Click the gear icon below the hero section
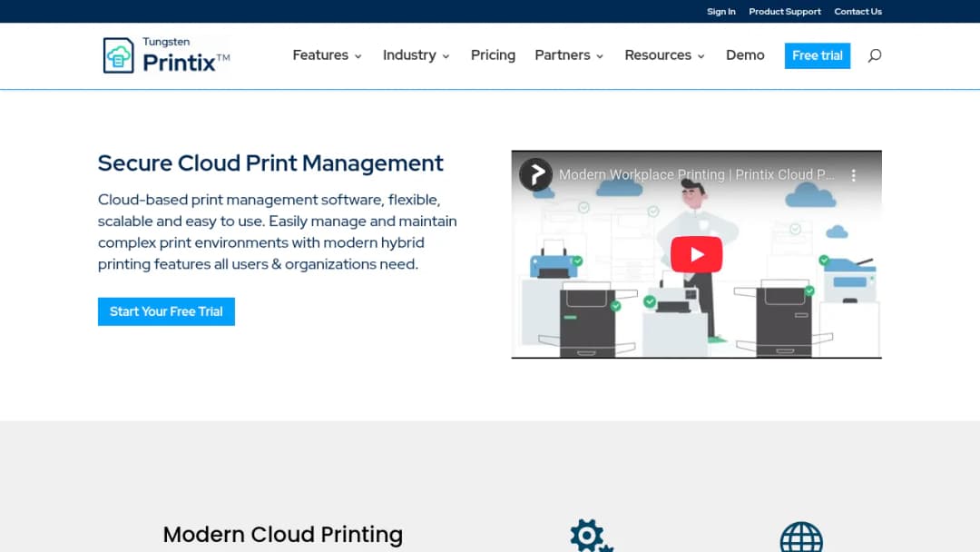Image resolution: width=980 pixels, height=552 pixels. (x=591, y=536)
